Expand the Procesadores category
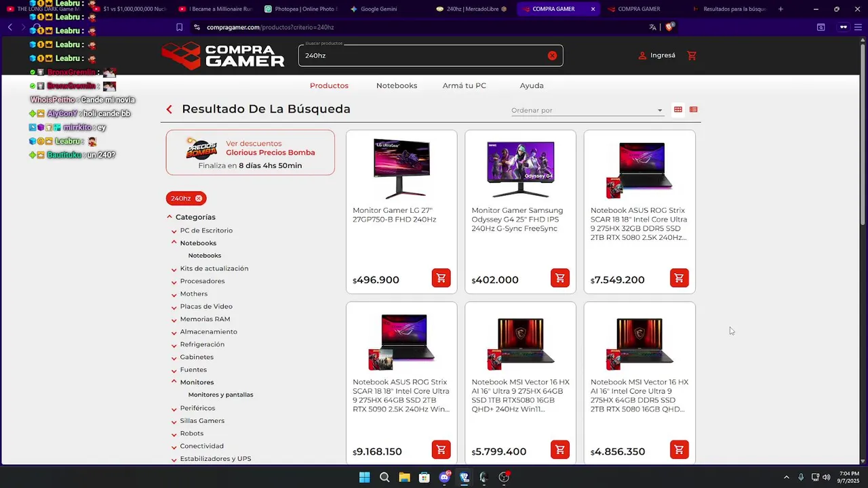868x488 pixels. point(174,282)
